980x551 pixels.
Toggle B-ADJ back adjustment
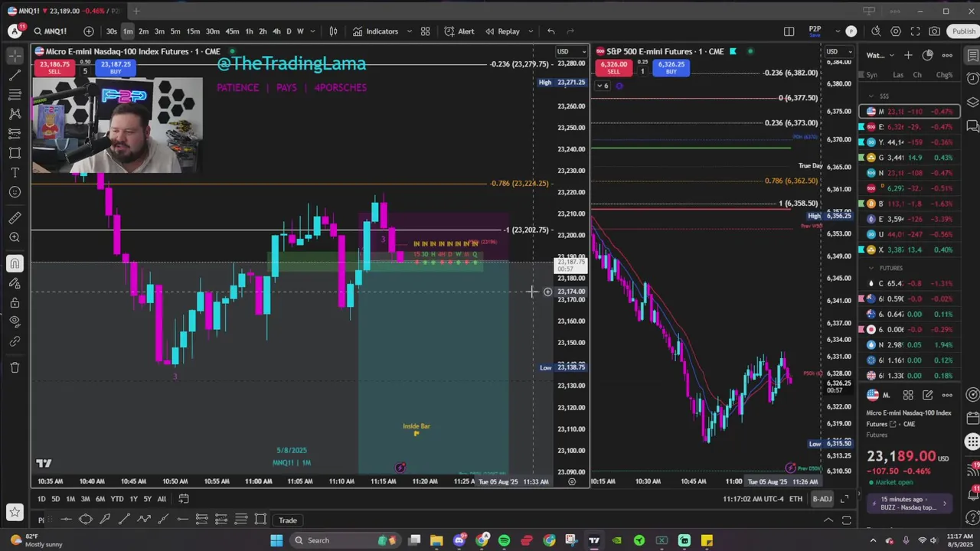pos(822,499)
